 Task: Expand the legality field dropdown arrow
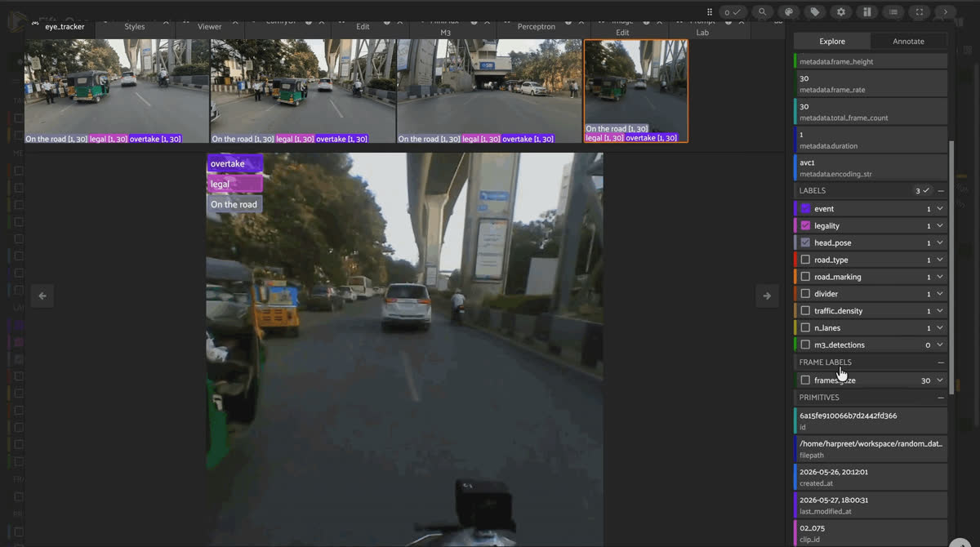pyautogui.click(x=940, y=226)
